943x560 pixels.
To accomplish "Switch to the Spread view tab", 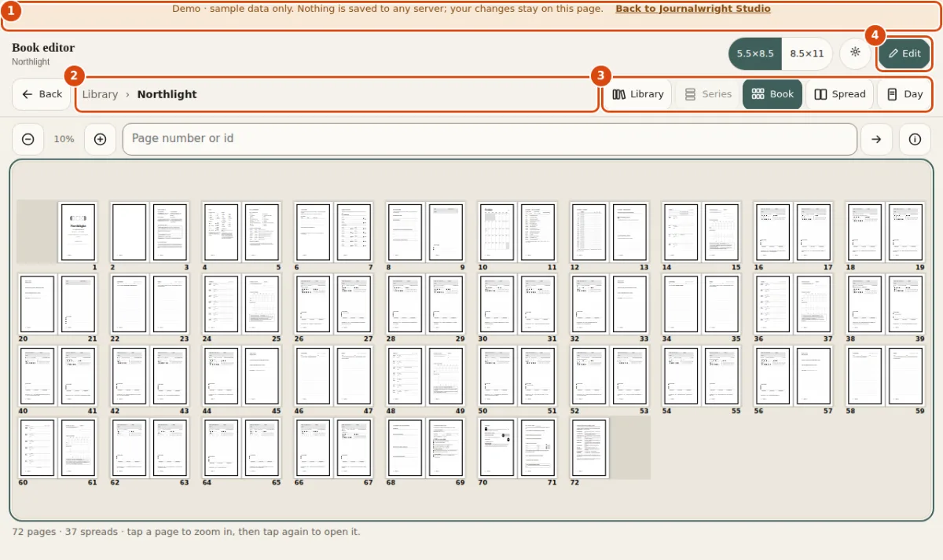I will tap(839, 94).
